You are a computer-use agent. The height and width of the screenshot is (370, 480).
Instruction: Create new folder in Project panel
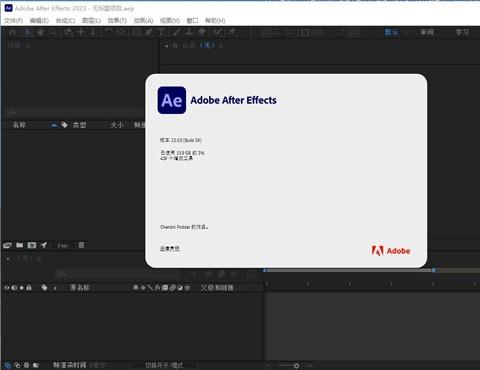pyautogui.click(x=20, y=245)
